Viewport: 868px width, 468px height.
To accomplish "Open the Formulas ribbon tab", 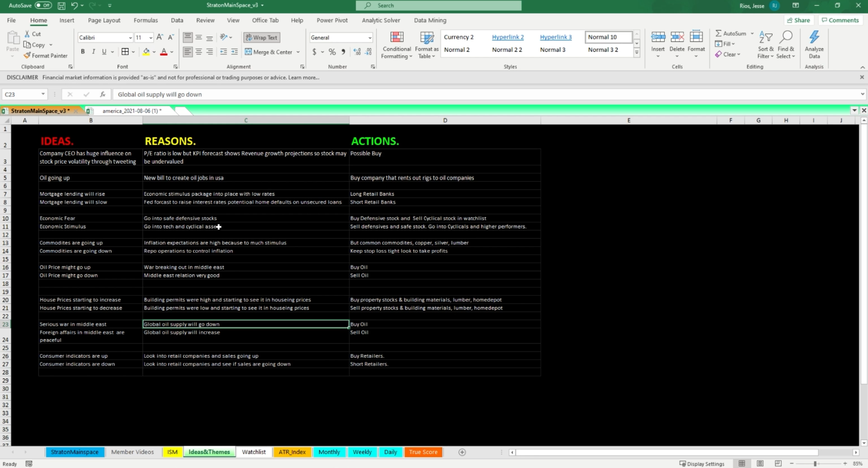I will [x=146, y=20].
